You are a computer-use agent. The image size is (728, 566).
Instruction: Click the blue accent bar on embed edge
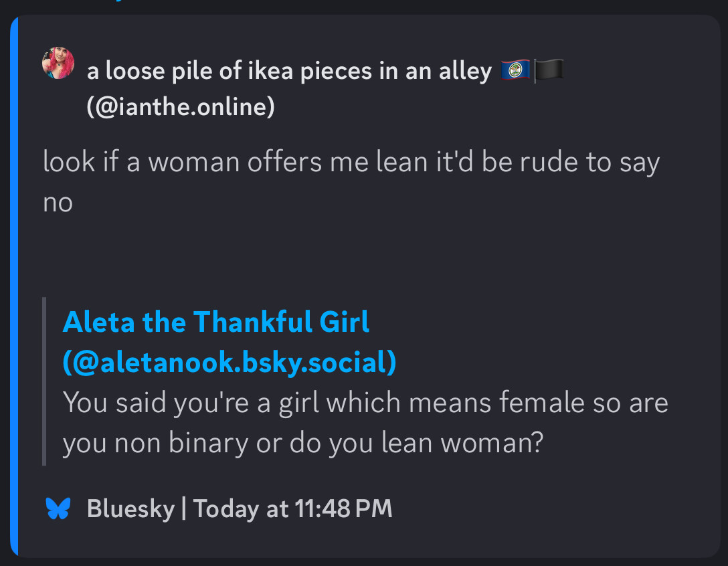(x=14, y=288)
